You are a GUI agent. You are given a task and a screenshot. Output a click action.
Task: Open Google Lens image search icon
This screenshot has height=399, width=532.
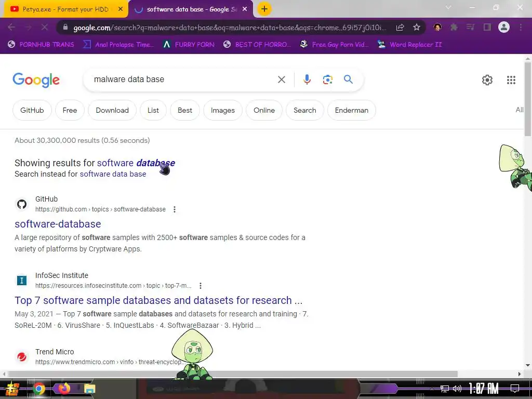coord(327,79)
